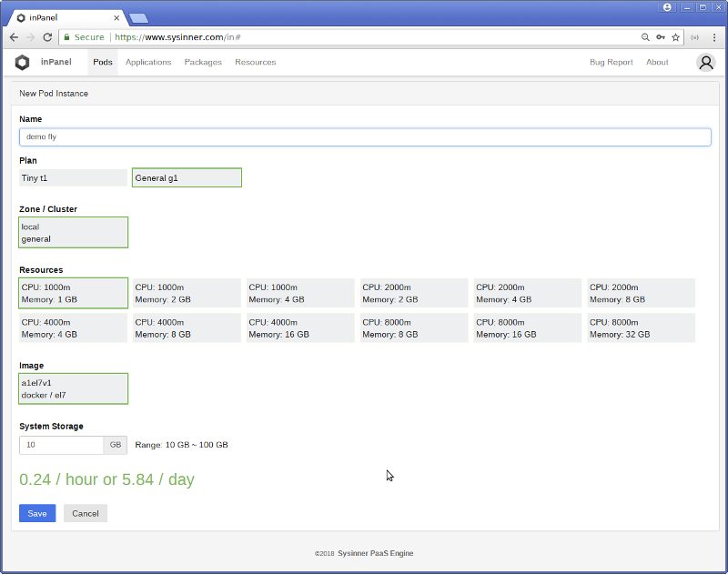Image resolution: width=728 pixels, height=574 pixels.
Task: Select the General g1 plan
Action: tap(187, 177)
